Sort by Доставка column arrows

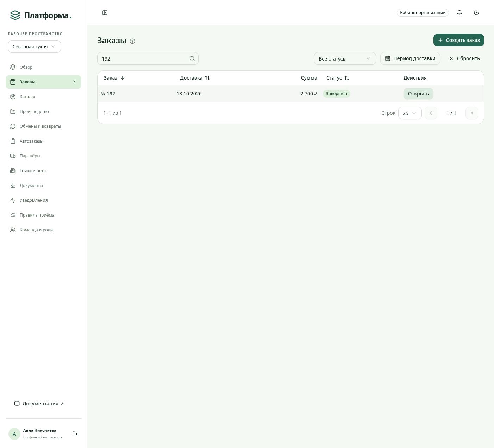[207, 78]
